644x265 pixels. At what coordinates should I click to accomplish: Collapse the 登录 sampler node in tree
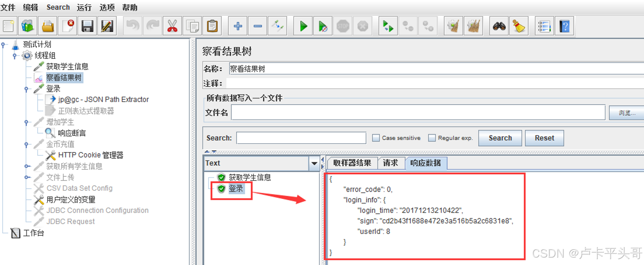[26, 89]
